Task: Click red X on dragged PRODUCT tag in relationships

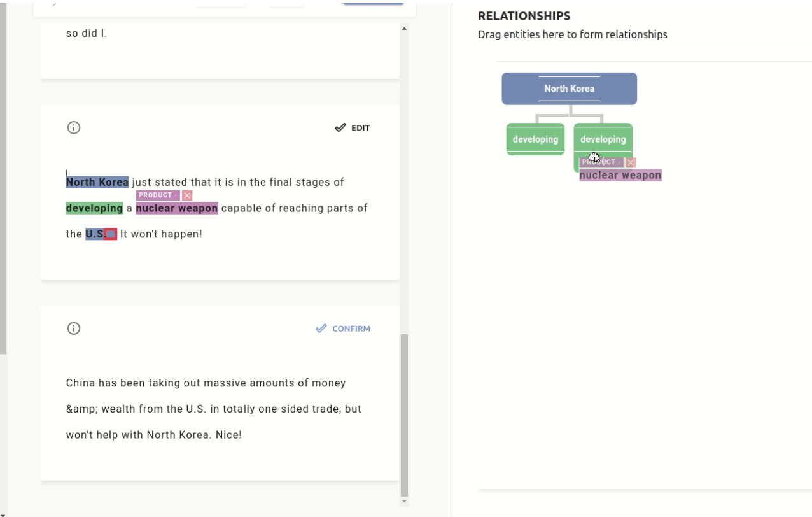Action: tap(631, 162)
